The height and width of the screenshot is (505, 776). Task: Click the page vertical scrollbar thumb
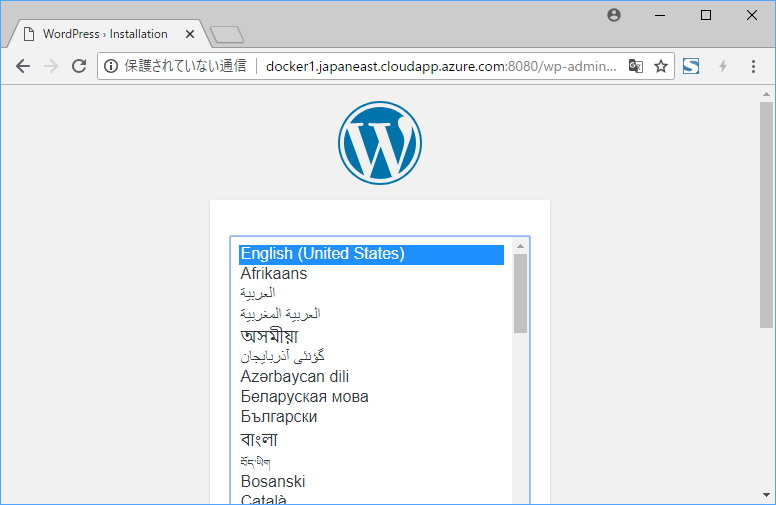point(766,215)
